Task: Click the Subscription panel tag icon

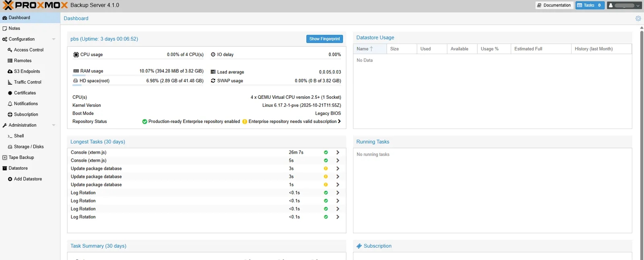Action: (359, 246)
